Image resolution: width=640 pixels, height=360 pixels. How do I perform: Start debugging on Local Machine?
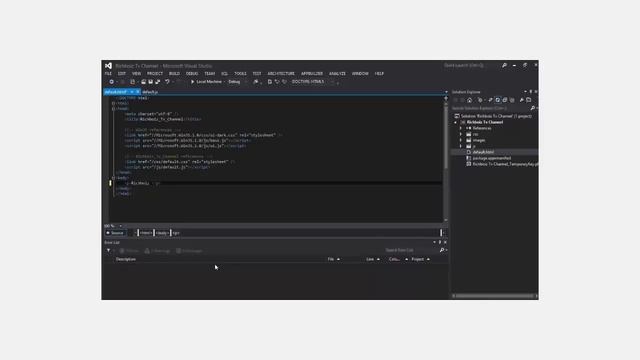coord(206,82)
